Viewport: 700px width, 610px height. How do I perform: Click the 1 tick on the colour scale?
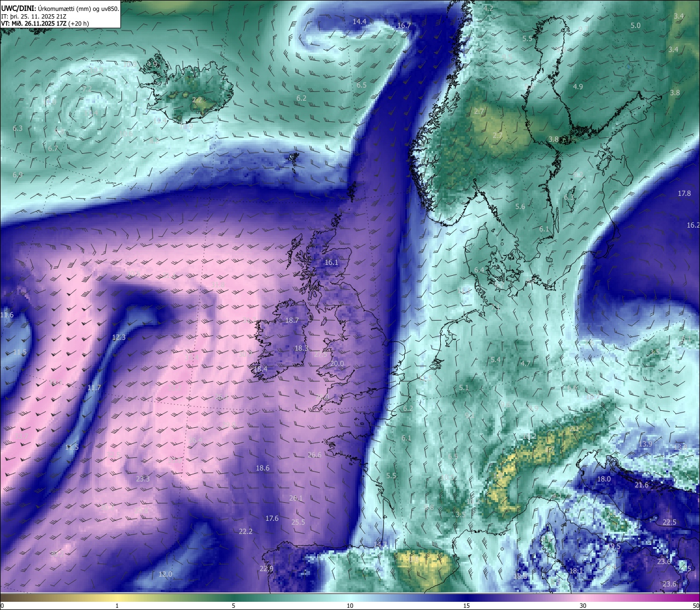[117, 606]
